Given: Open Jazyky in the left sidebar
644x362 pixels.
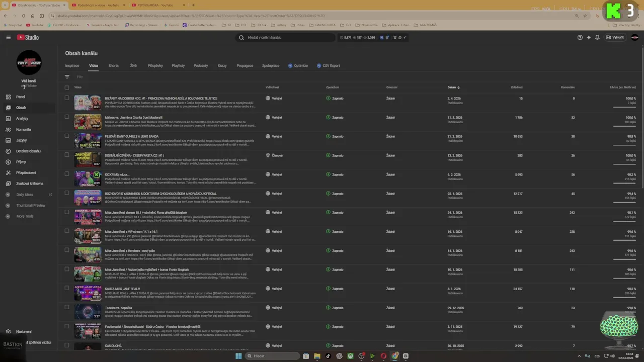Looking at the screenshot, I should click(21, 140).
